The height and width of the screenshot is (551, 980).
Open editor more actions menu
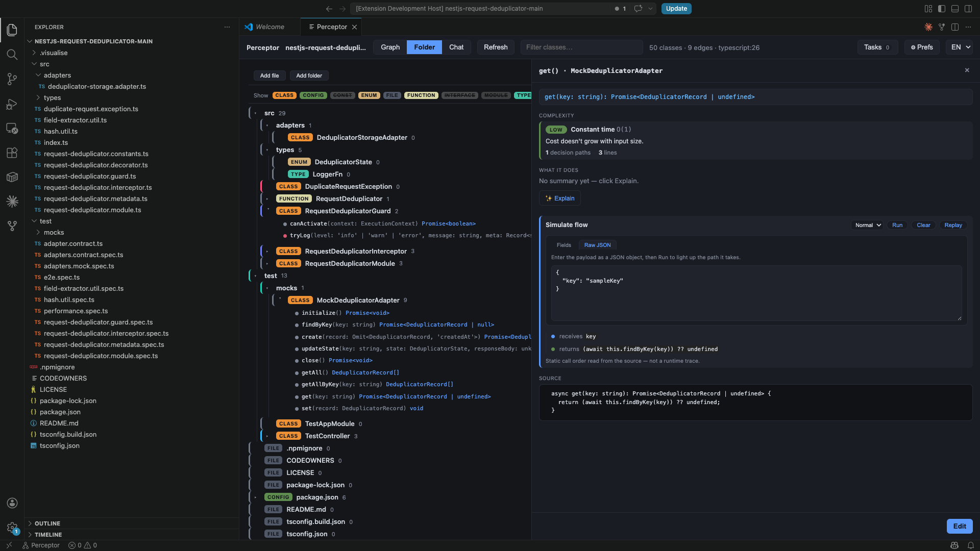[x=968, y=27]
